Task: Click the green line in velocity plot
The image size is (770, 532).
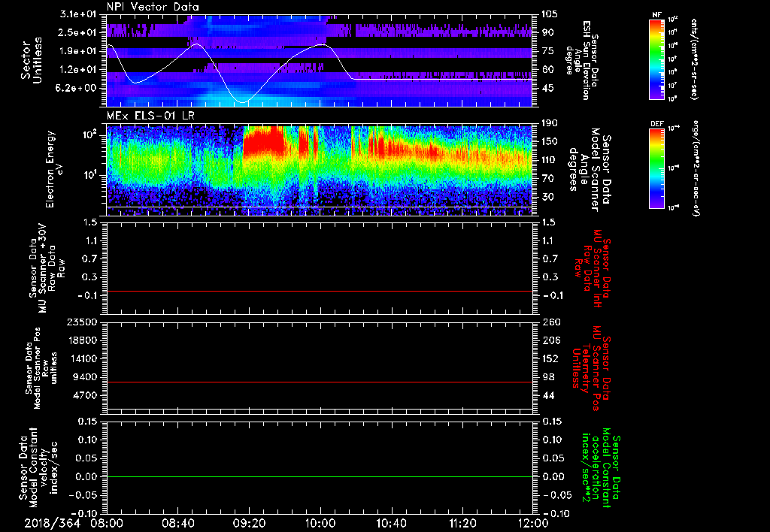Action: [x=320, y=476]
